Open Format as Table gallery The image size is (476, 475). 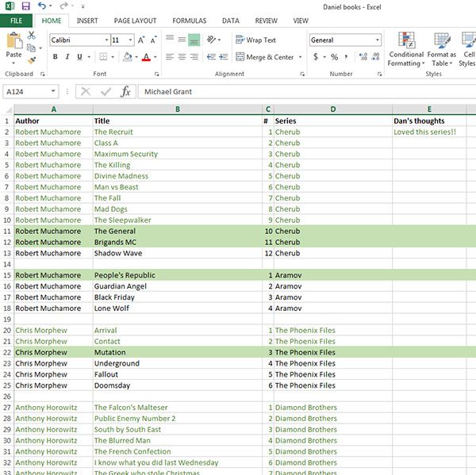(x=442, y=49)
